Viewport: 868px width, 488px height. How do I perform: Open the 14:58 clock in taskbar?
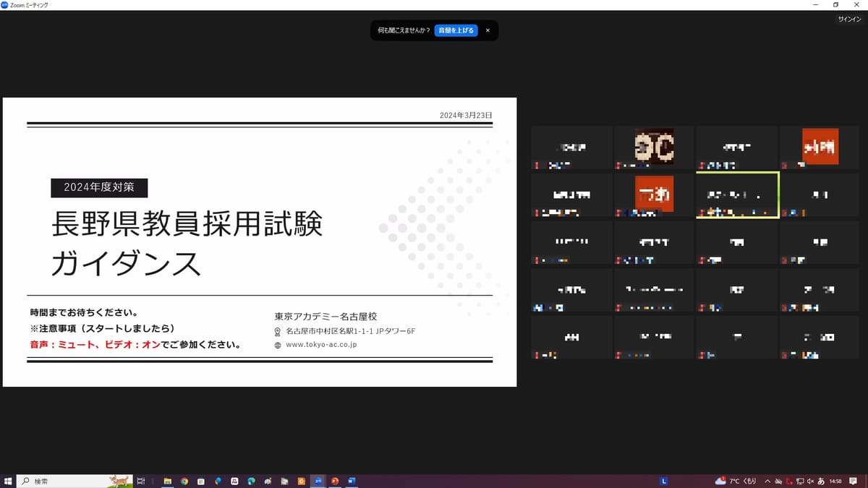point(835,481)
